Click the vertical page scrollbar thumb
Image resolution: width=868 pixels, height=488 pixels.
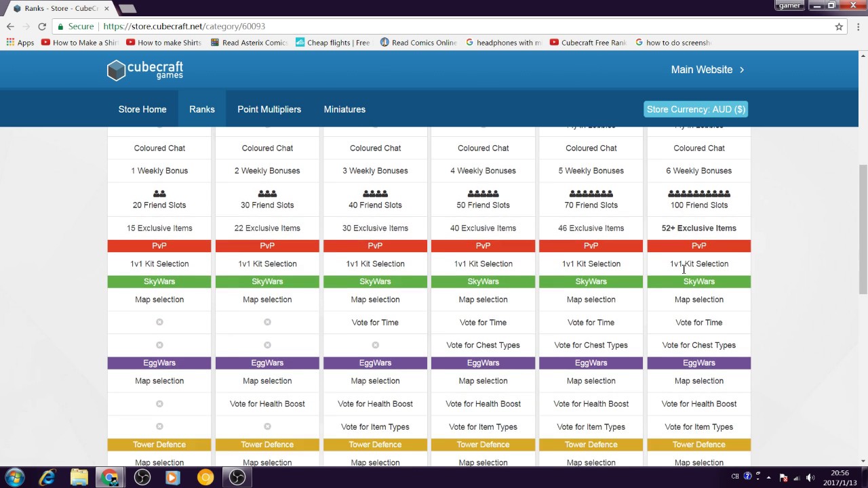863,229
